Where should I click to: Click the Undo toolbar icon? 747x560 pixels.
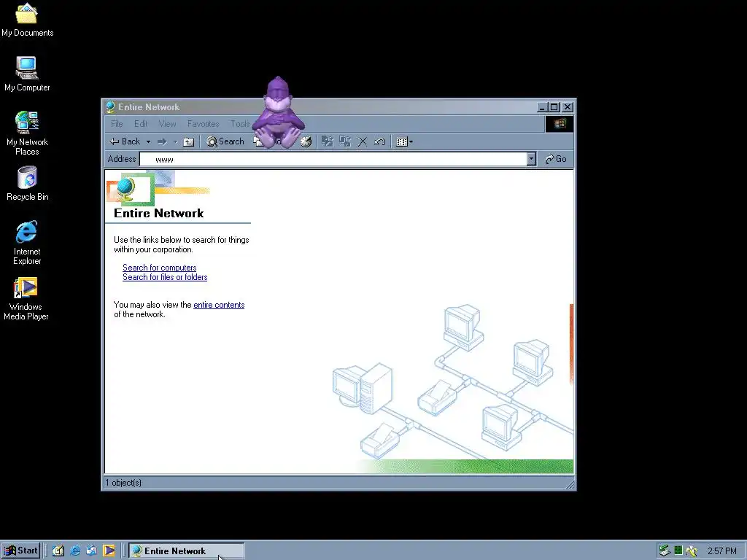[x=379, y=141]
